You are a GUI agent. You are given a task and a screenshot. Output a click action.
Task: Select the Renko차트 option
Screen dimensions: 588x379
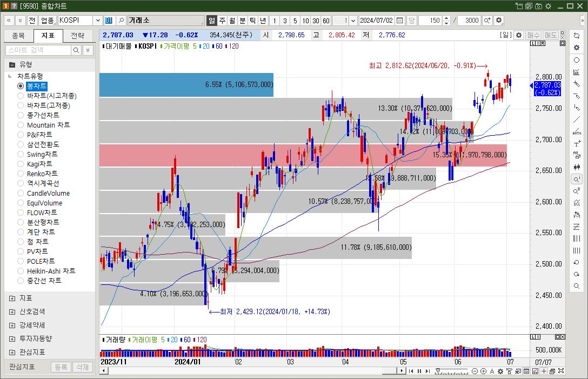(x=37, y=174)
